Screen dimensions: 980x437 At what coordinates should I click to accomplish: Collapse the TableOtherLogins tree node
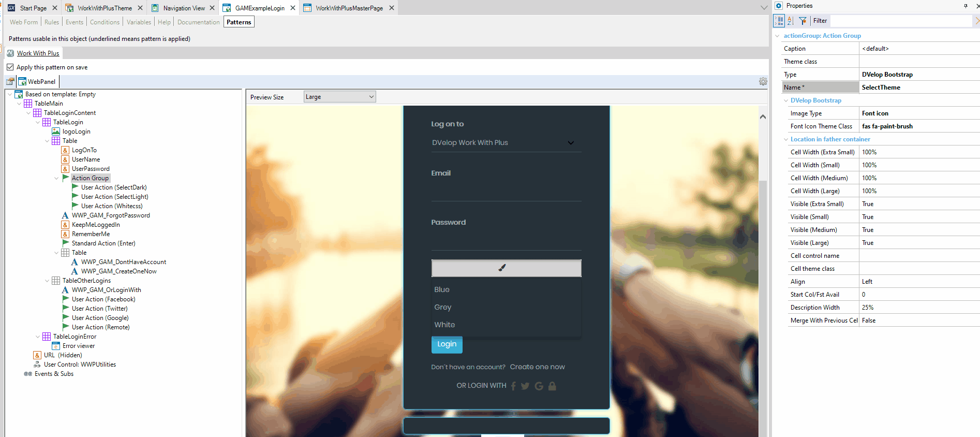click(x=47, y=281)
